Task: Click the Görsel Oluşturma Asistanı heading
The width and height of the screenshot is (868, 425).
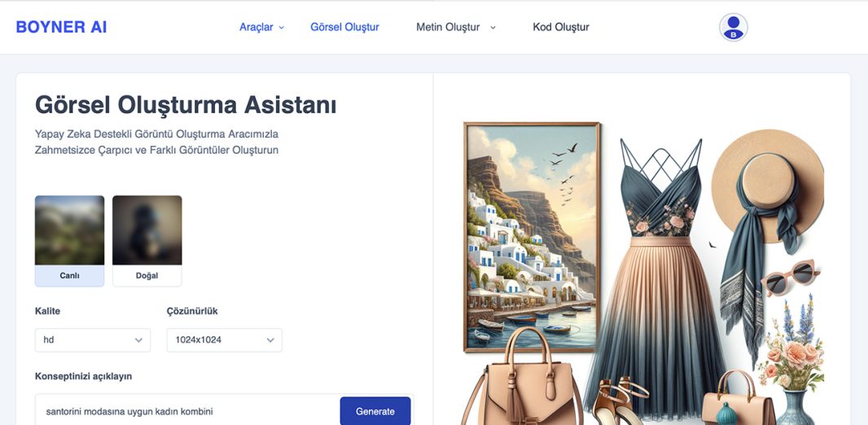Action: 186,104
